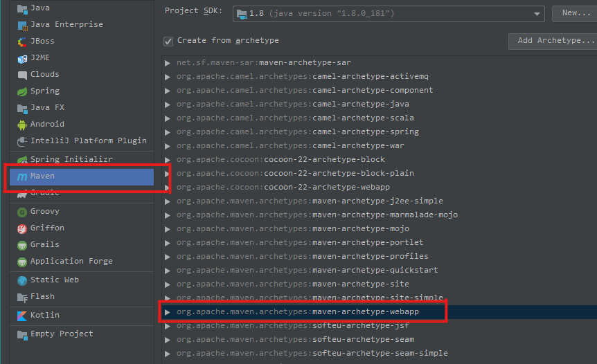Select maven-archetype-site archetype
Image resolution: width=597 pixels, height=364 pixels.
(292, 284)
